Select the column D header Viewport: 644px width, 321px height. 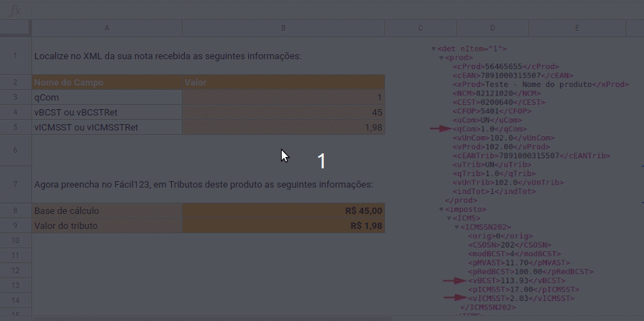pyautogui.click(x=492, y=28)
